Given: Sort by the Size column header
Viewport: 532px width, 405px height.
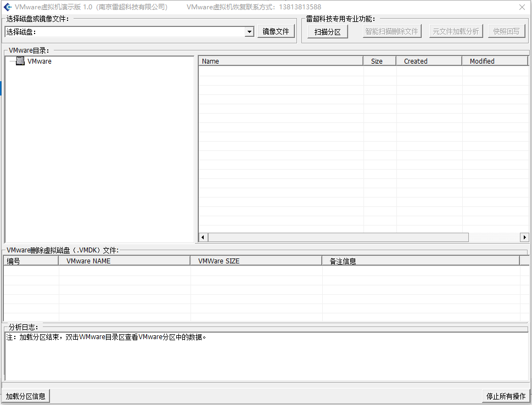Looking at the screenshot, I should click(x=380, y=61).
